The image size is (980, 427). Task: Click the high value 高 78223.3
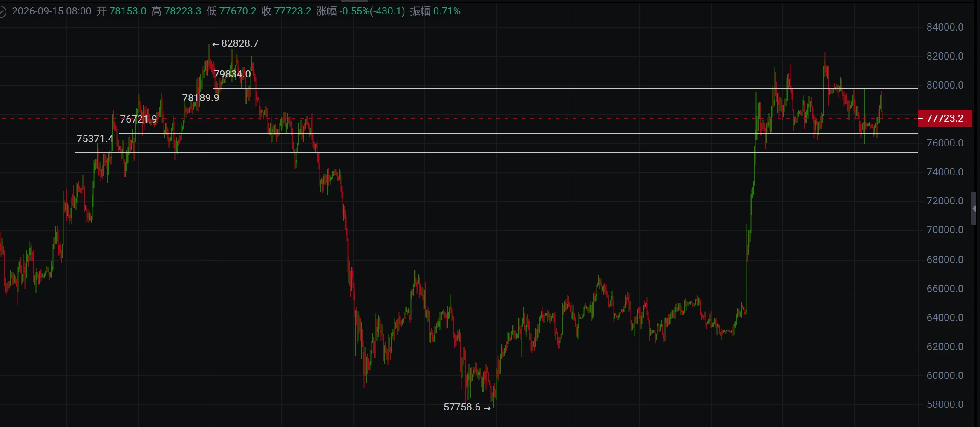(x=176, y=11)
